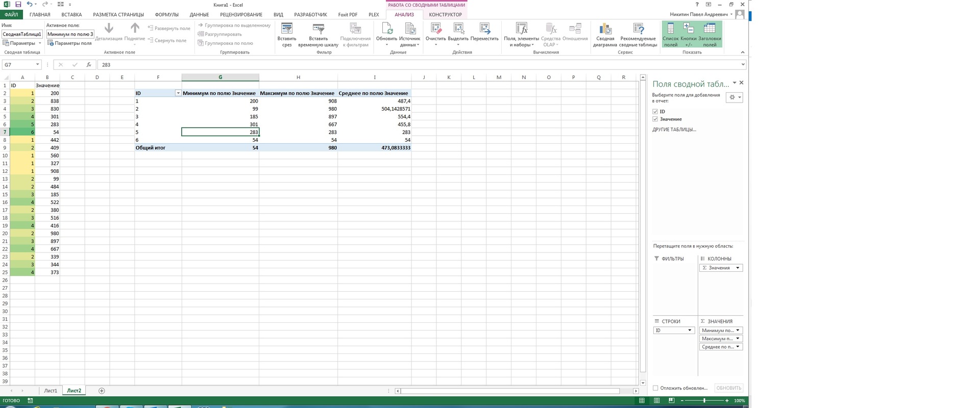Viewport: 980px width, 408px height.
Task: Insert a slicer (Вставить срез)
Action: point(287,35)
